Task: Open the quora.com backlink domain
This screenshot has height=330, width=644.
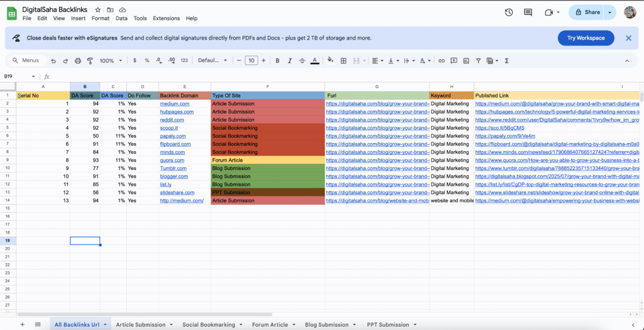Action: [x=172, y=161]
